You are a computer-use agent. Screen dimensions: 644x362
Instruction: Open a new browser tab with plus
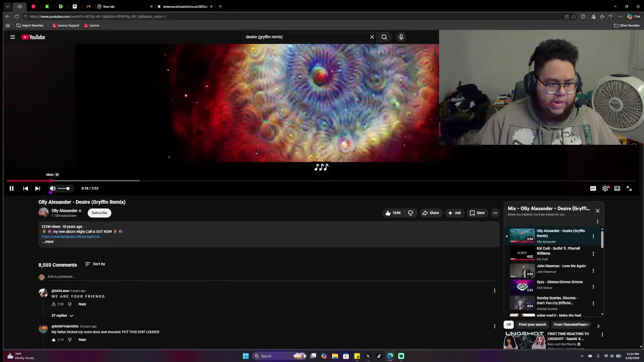(x=220, y=7)
